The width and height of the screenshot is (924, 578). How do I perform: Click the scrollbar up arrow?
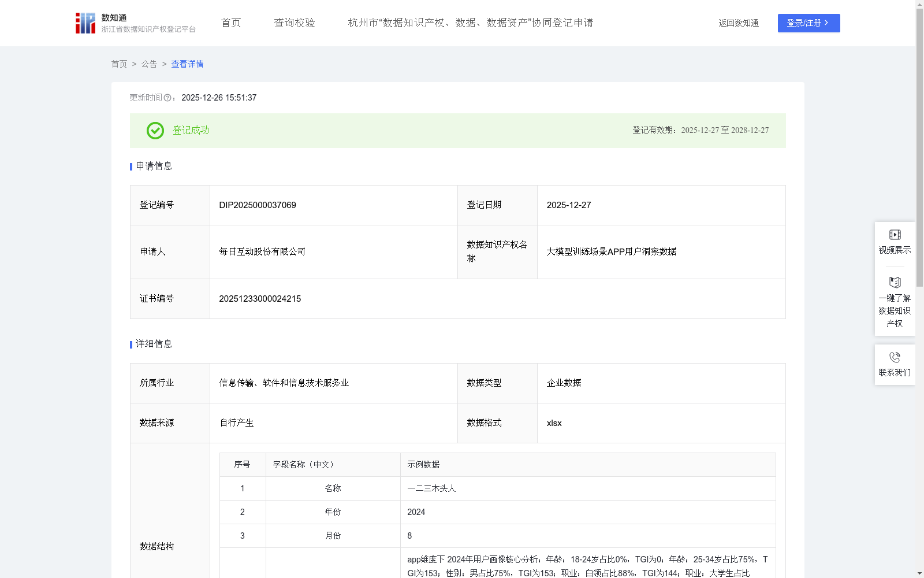pyautogui.click(x=919, y=4)
